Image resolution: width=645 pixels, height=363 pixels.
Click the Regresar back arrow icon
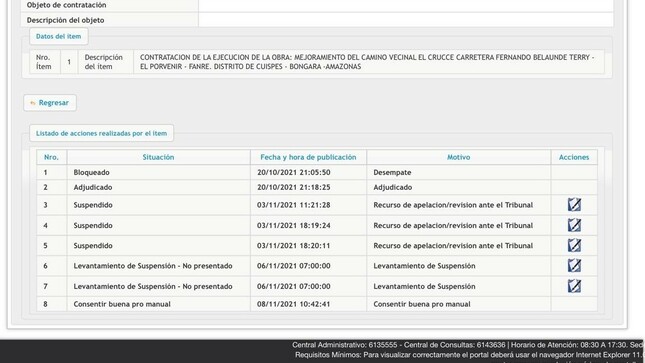[x=32, y=103]
